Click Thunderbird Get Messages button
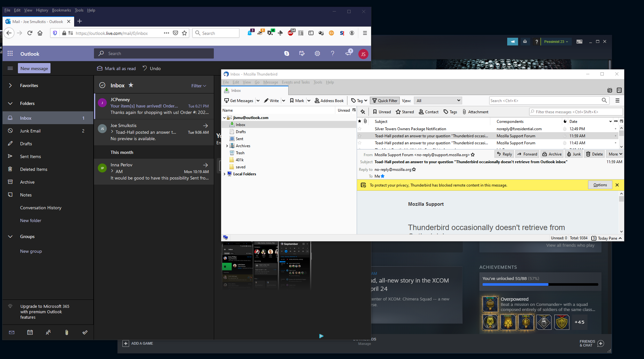Viewport: 644px width, 359px height. coord(239,101)
